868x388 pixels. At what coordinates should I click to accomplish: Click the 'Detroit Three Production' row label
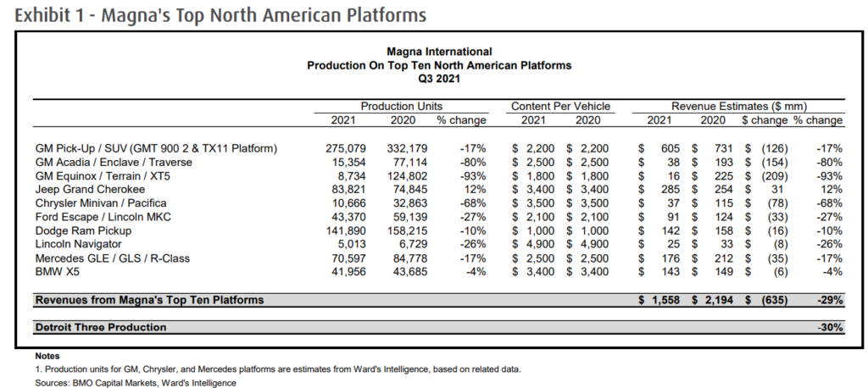point(101,327)
